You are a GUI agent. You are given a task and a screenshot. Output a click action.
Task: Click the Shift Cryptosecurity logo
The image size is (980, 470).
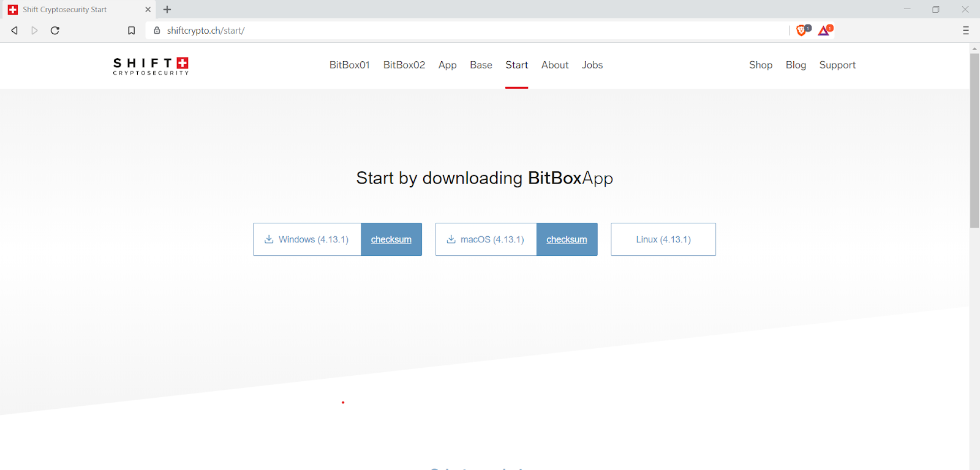point(151,66)
